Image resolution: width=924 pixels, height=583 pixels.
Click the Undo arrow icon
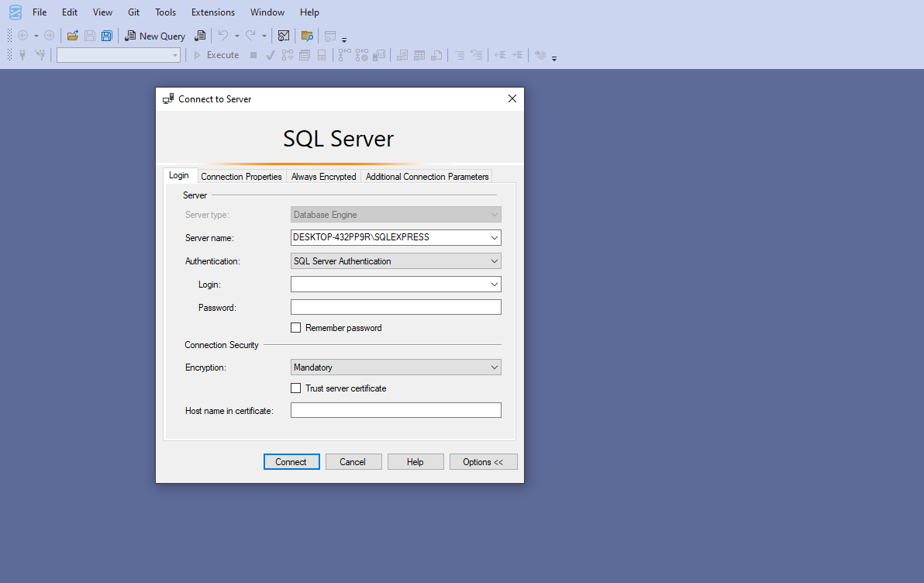coord(222,36)
